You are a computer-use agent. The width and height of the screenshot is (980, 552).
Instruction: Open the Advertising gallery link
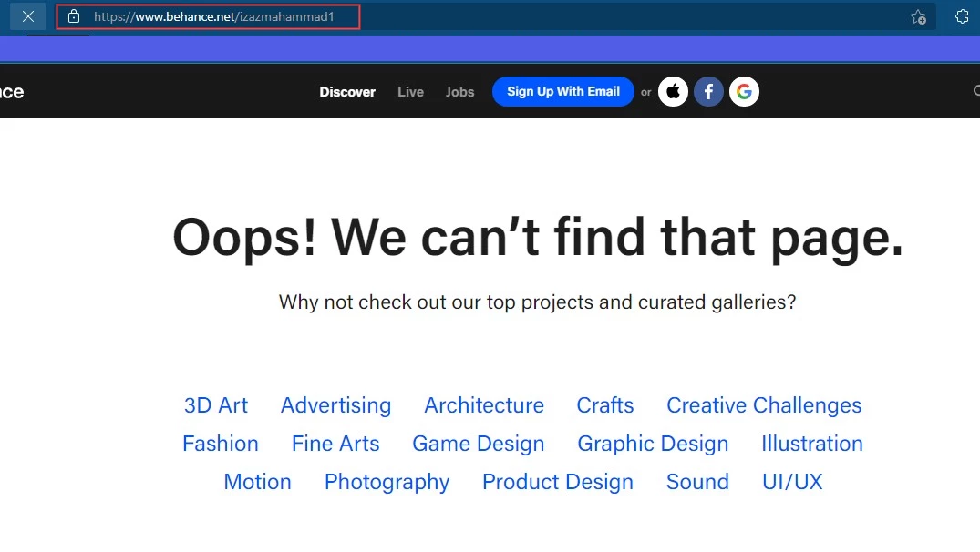pos(335,405)
